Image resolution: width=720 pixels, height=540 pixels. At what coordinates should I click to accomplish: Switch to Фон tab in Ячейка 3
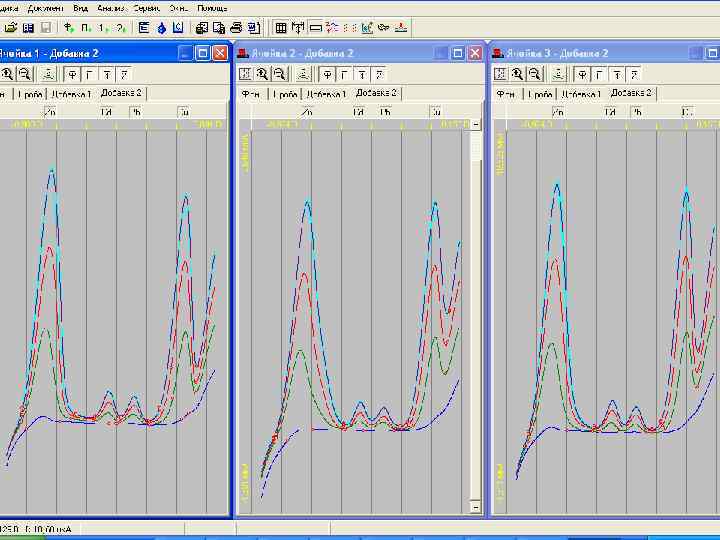(507, 94)
